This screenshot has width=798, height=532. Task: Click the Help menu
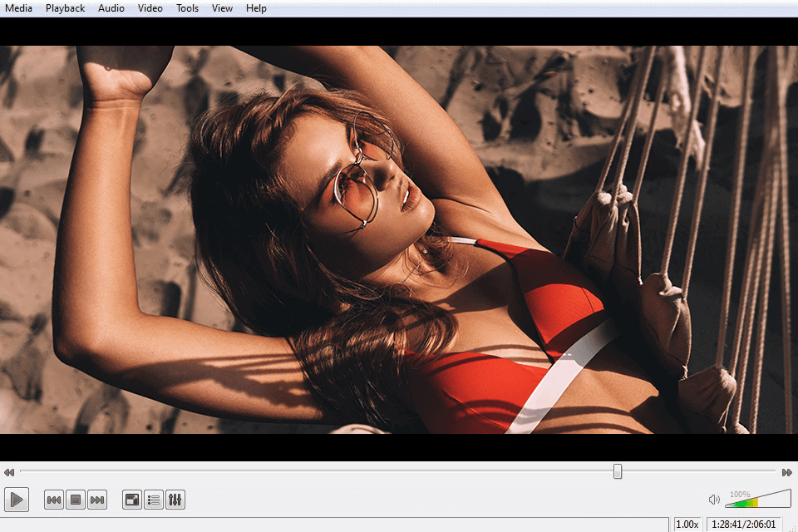click(256, 8)
